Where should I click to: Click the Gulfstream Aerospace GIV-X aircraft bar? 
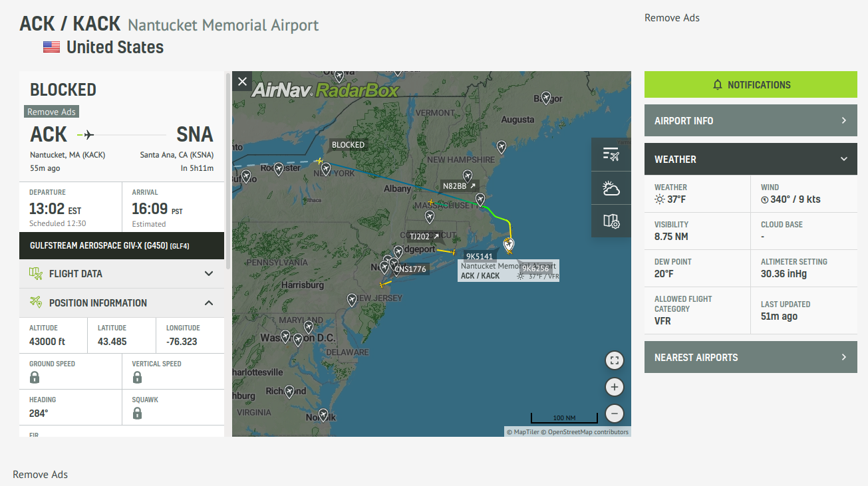[x=122, y=245]
